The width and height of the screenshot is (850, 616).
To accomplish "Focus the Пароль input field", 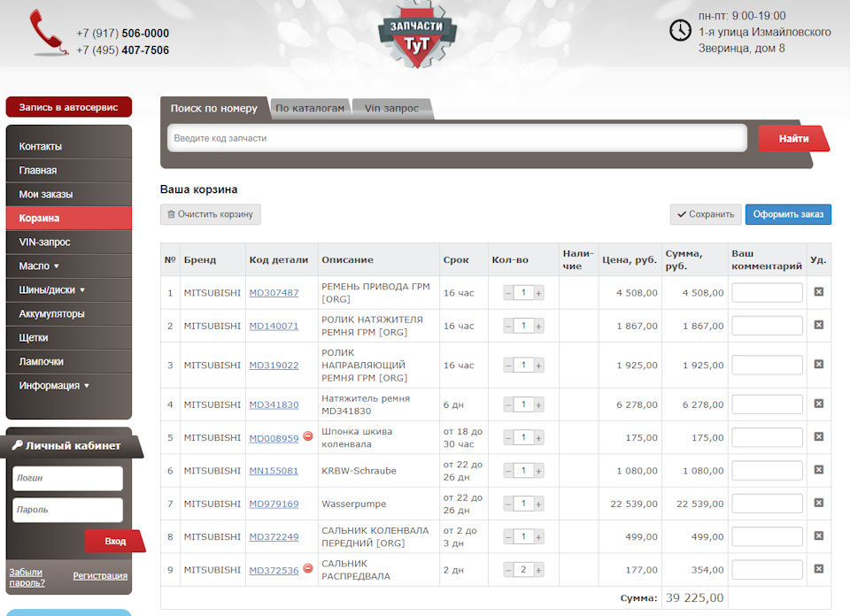I will coord(68,510).
